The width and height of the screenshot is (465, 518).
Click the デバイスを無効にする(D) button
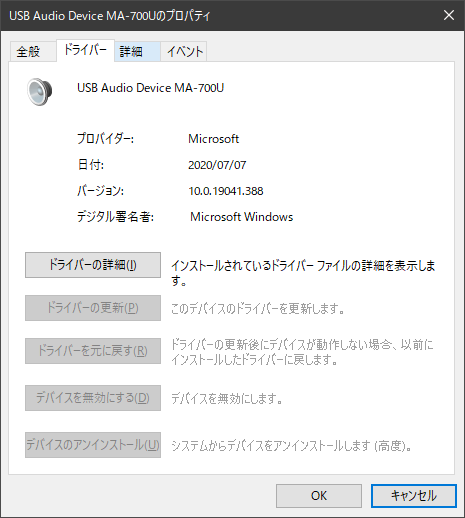(93, 398)
